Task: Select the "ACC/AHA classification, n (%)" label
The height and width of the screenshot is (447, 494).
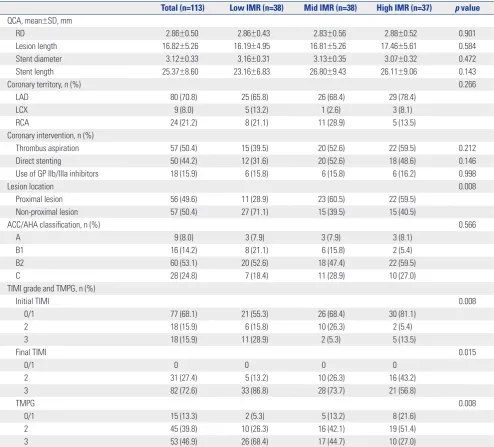Action: tap(53, 225)
